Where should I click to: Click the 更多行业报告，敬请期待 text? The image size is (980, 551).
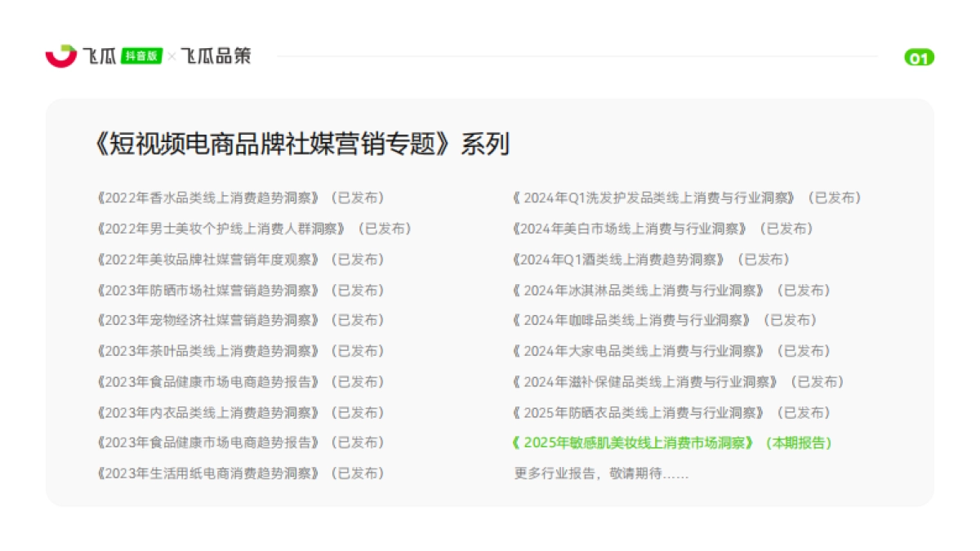(x=600, y=473)
